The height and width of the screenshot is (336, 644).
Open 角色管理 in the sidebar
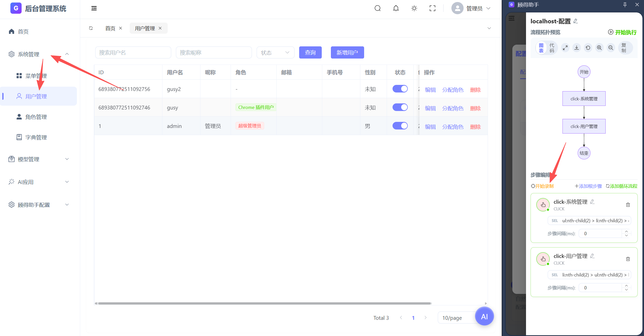[36, 117]
